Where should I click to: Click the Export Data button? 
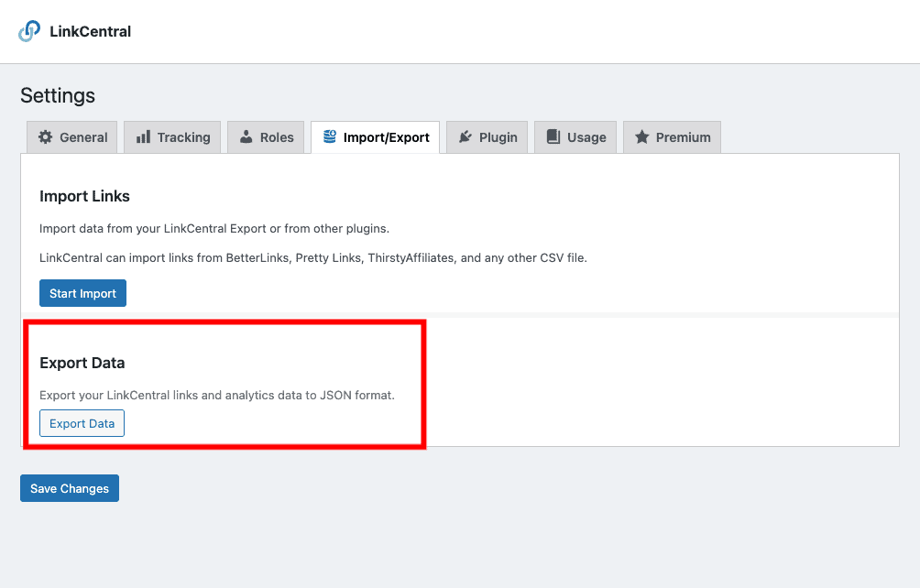tap(82, 423)
